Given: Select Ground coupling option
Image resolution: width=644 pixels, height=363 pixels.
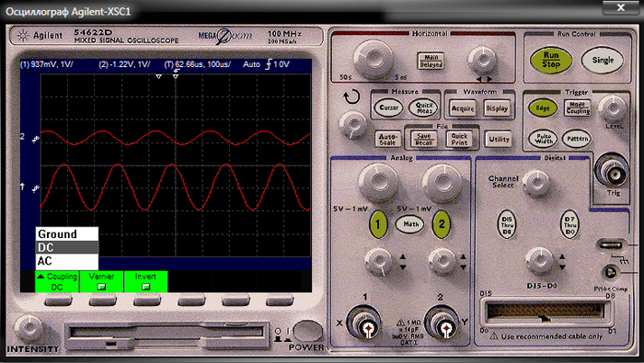Looking at the screenshot, I should pyautogui.click(x=67, y=233).
